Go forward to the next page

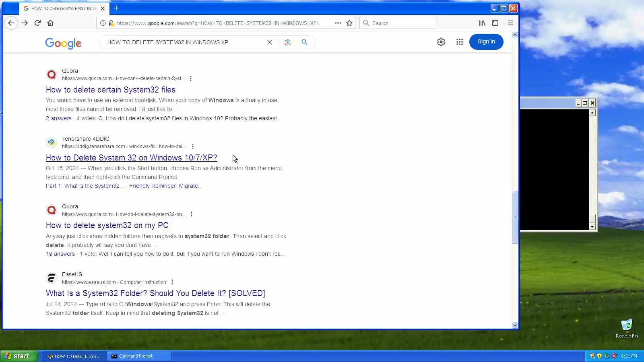point(25,23)
